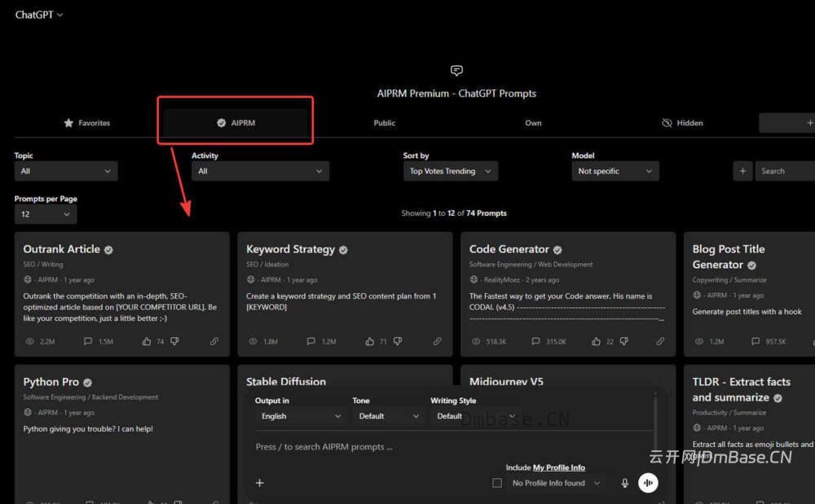Click views eye icon on Keyword Strategy
This screenshot has width=815, height=504.
[x=253, y=341]
